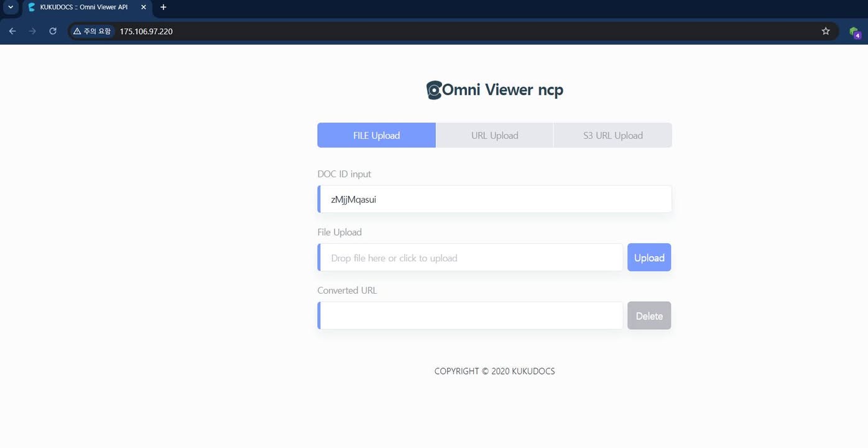Switch to the S3 URL Upload tab

click(612, 135)
